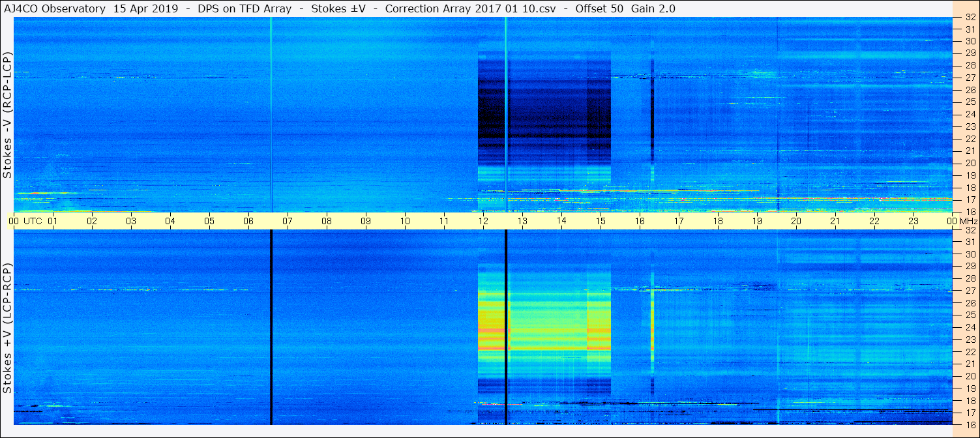
Task: Click the 12 UTC hour marker
Action: coord(483,221)
